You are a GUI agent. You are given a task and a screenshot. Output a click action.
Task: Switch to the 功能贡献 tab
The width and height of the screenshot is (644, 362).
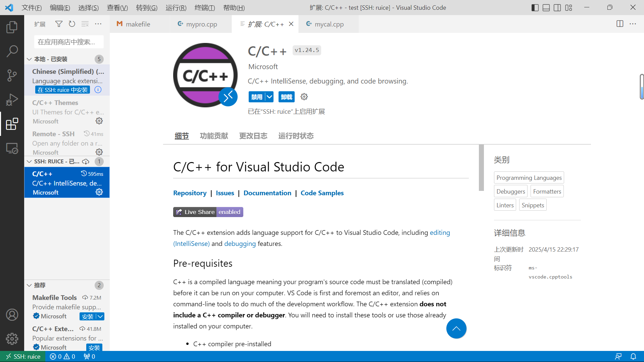click(214, 136)
